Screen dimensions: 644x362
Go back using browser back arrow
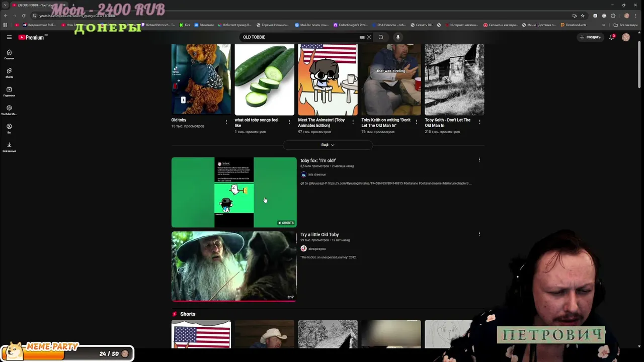click(x=6, y=16)
